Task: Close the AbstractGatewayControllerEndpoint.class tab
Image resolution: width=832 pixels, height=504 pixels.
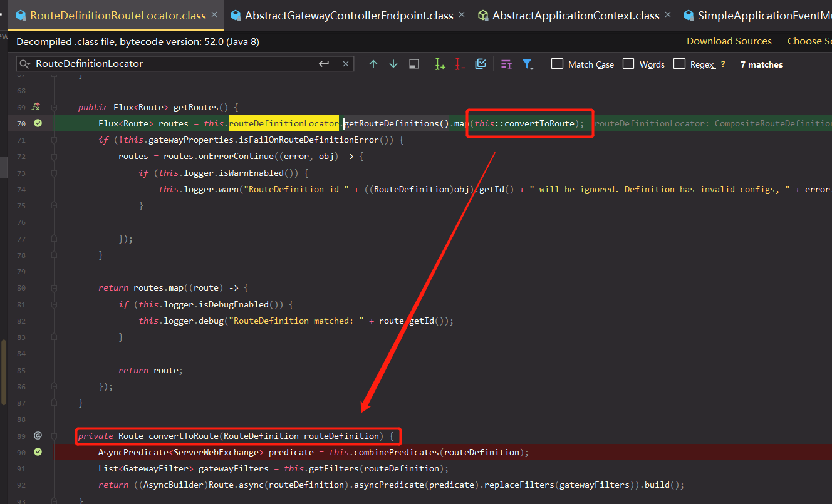Action: (462, 14)
